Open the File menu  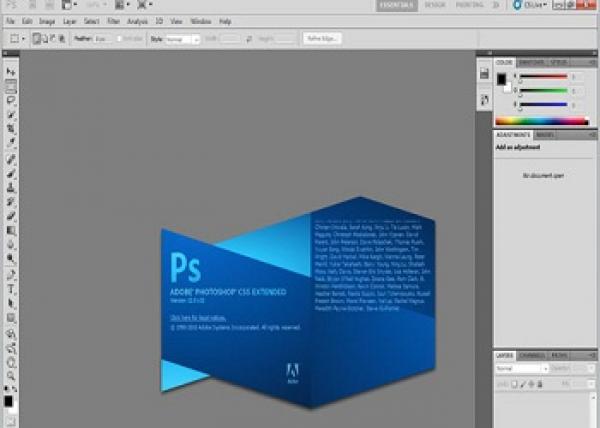(x=10, y=21)
